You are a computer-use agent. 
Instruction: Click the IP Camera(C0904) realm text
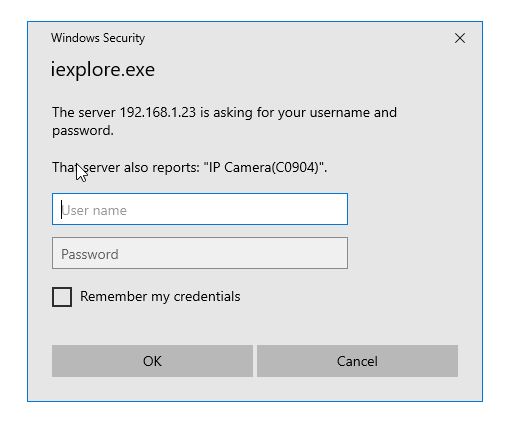[264, 167]
